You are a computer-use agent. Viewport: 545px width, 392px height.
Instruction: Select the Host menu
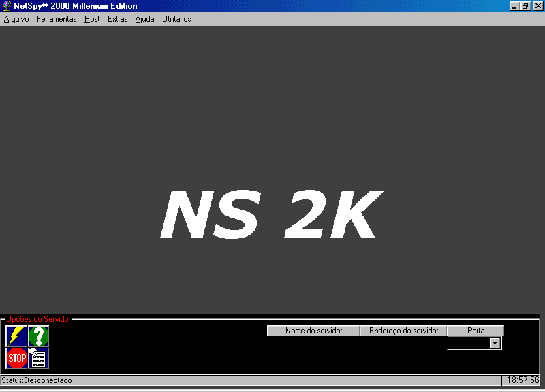(92, 19)
